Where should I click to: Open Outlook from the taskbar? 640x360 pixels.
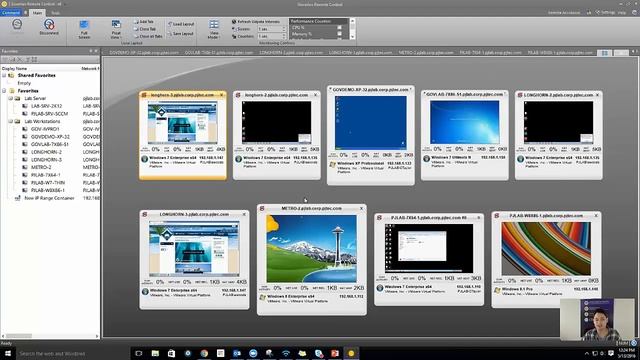coord(237,353)
